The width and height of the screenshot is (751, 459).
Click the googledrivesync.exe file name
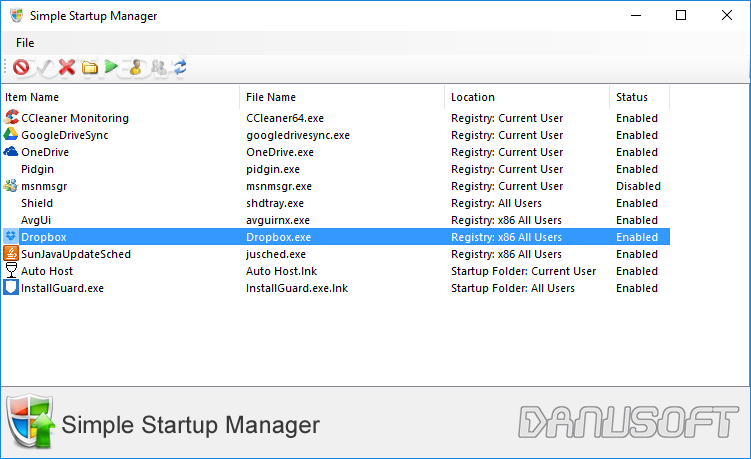(298, 135)
